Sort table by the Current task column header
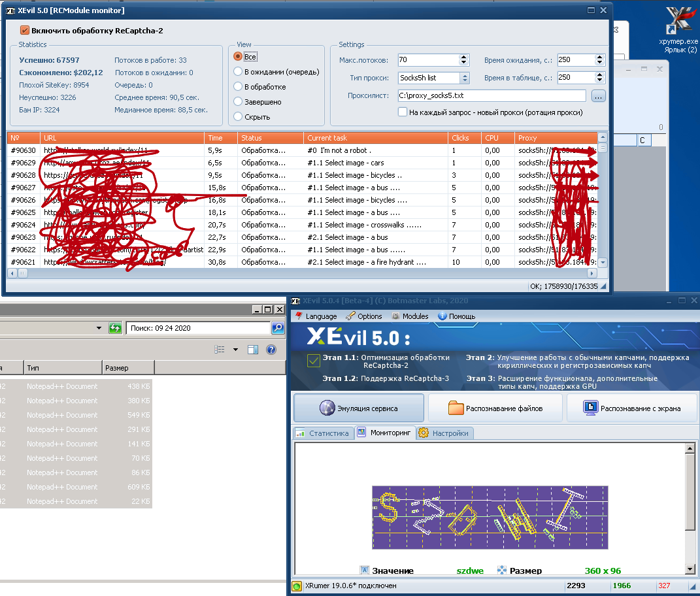700x596 pixels. pyautogui.click(x=376, y=138)
